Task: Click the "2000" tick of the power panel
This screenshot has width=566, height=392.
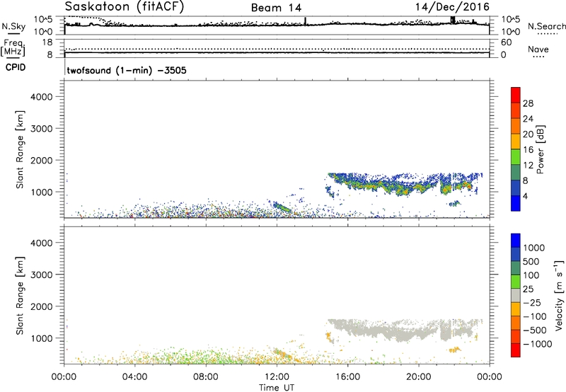Action: click(42, 160)
